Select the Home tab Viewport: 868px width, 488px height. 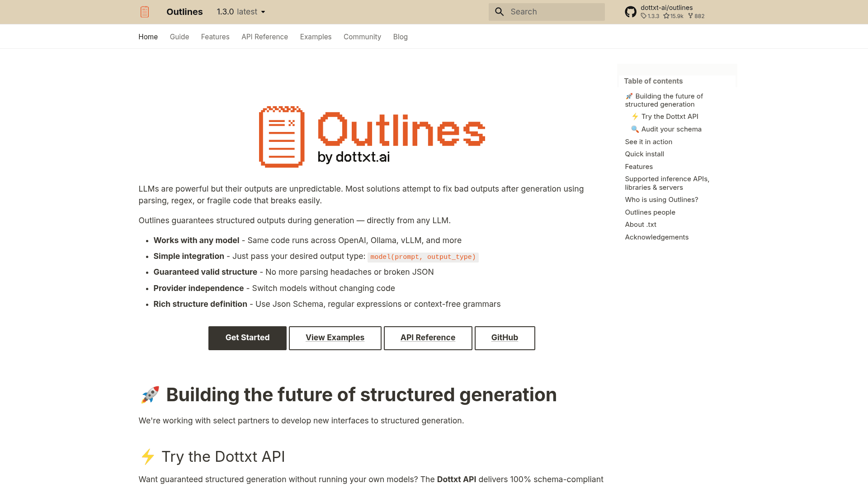coord(148,37)
